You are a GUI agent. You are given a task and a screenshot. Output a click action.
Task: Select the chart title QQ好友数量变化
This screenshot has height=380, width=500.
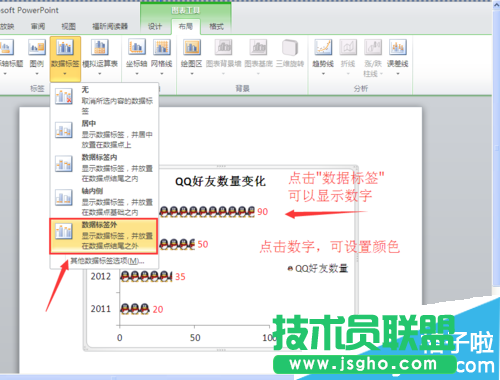pyautogui.click(x=220, y=182)
